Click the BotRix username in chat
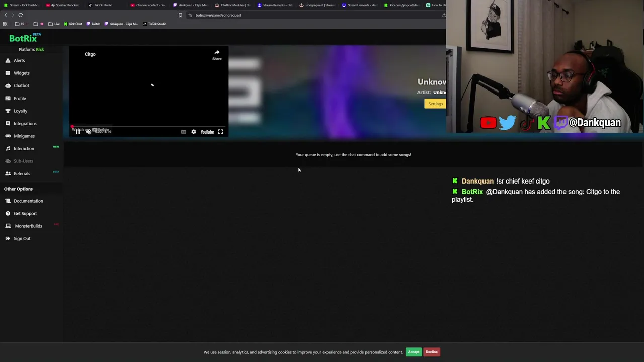 click(x=472, y=192)
